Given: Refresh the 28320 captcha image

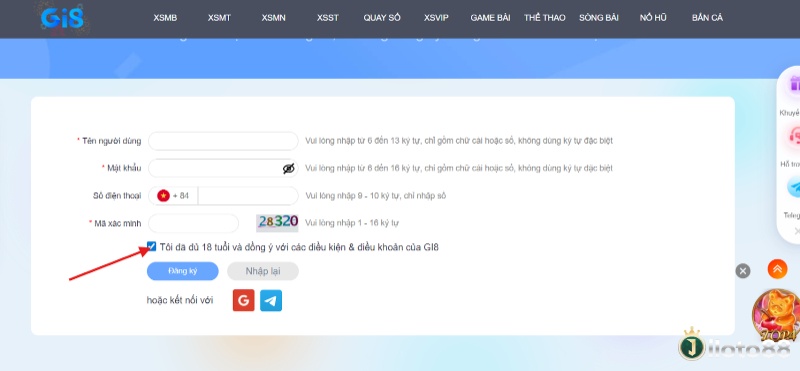Looking at the screenshot, I should point(277,222).
